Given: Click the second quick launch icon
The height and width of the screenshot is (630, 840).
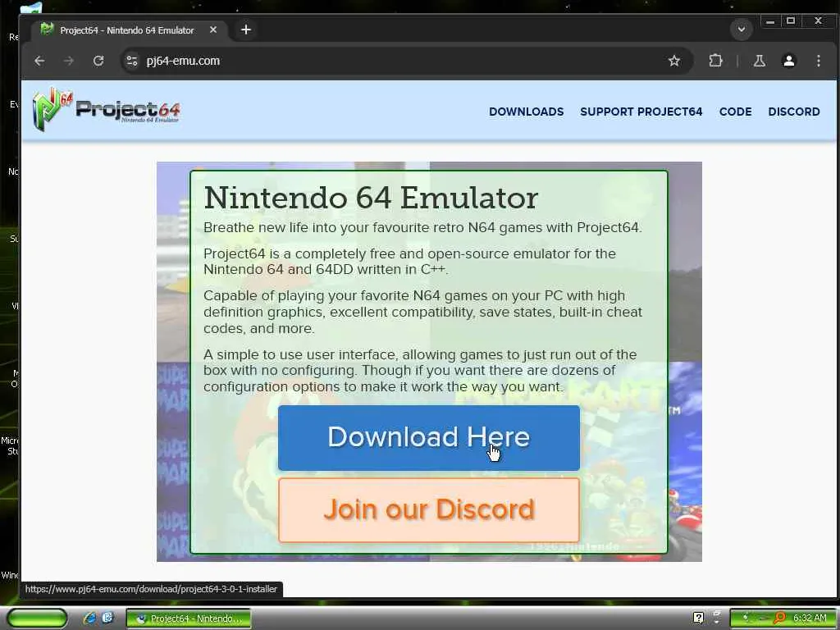Looking at the screenshot, I should click(107, 619).
